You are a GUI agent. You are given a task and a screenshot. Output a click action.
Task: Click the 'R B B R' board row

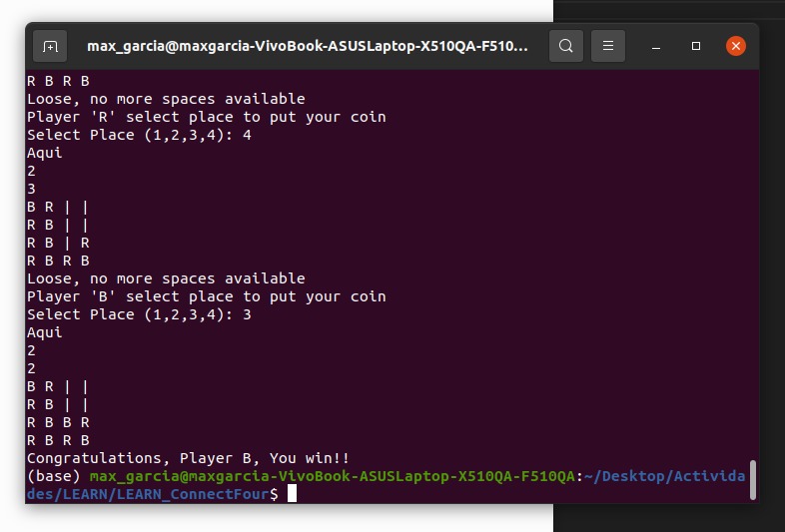point(58,422)
